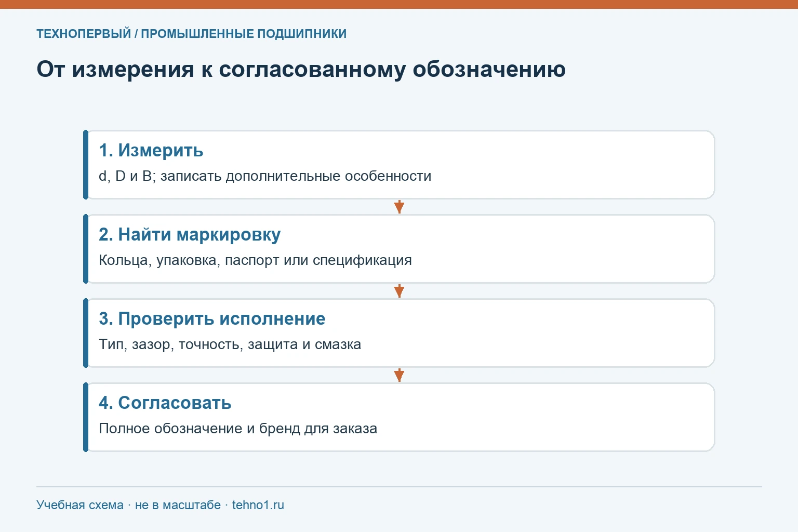Select the heading 'От измерения к согласованному обозначению'

[x=301, y=69]
